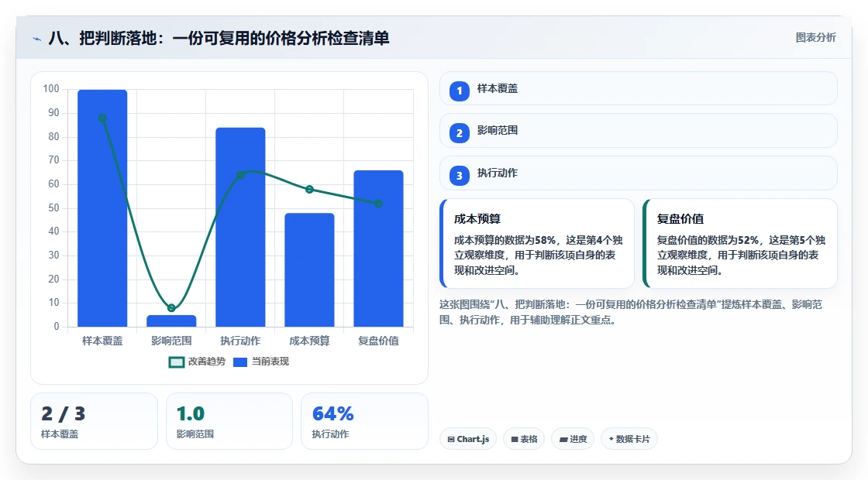Click the blue number 3 badge
Image resolution: width=868 pixels, height=480 pixels.
click(459, 175)
